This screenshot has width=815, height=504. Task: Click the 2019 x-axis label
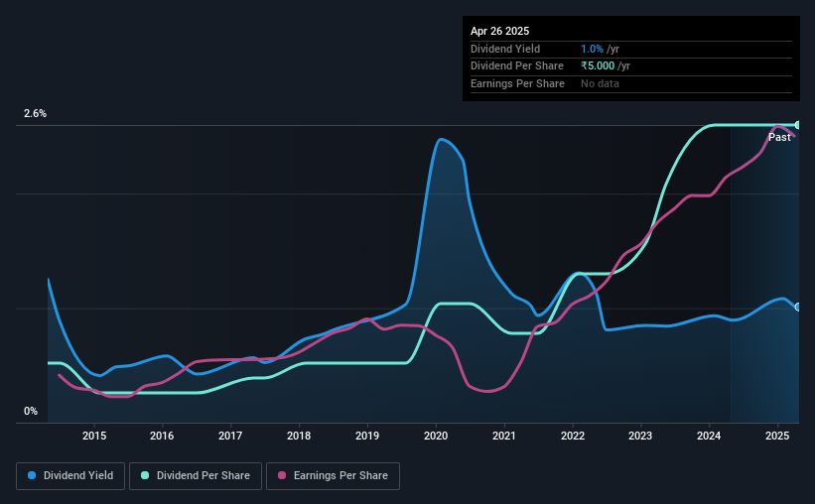367,436
